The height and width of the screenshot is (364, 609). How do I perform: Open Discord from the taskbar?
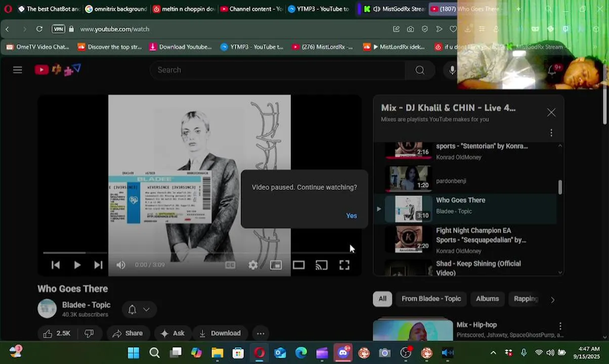[x=343, y=353]
